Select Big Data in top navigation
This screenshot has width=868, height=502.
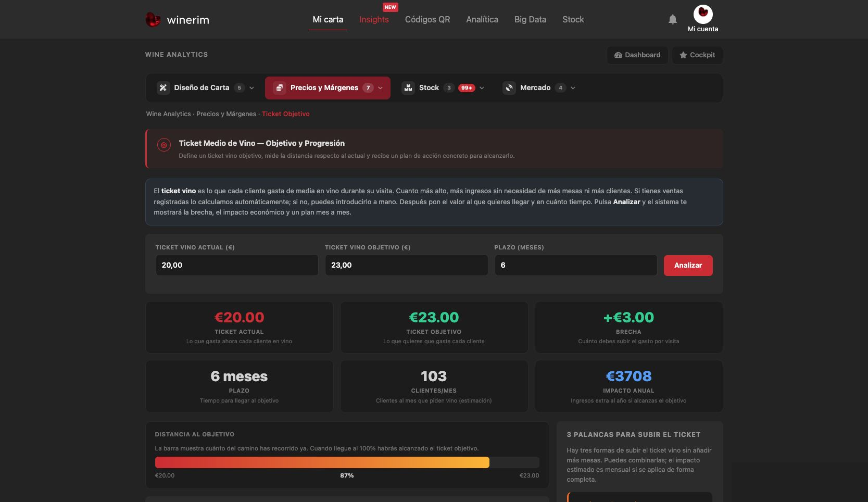pos(530,20)
